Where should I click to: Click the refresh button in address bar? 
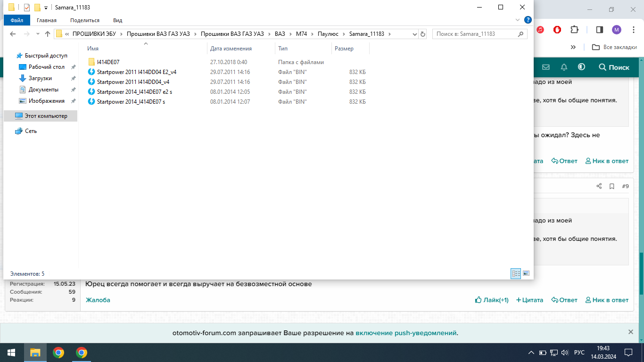click(423, 34)
